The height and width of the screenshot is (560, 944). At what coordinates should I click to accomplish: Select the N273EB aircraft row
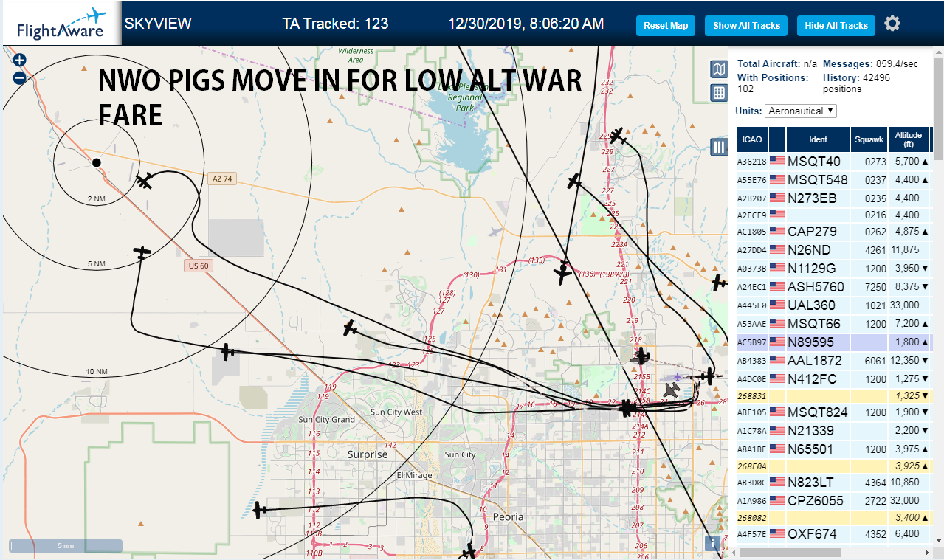[x=834, y=198]
